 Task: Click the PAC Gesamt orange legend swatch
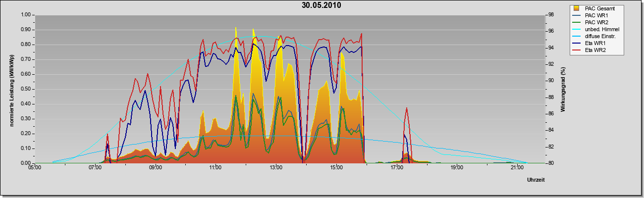click(577, 8)
